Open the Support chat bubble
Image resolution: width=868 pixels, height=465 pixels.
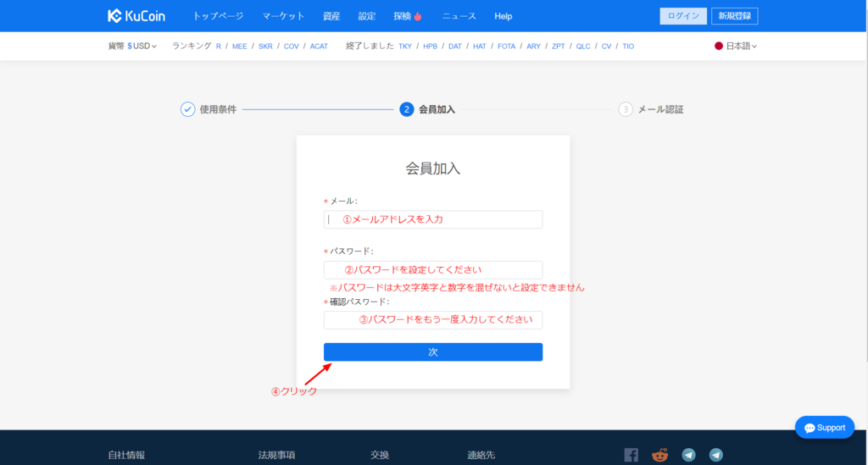coord(824,428)
